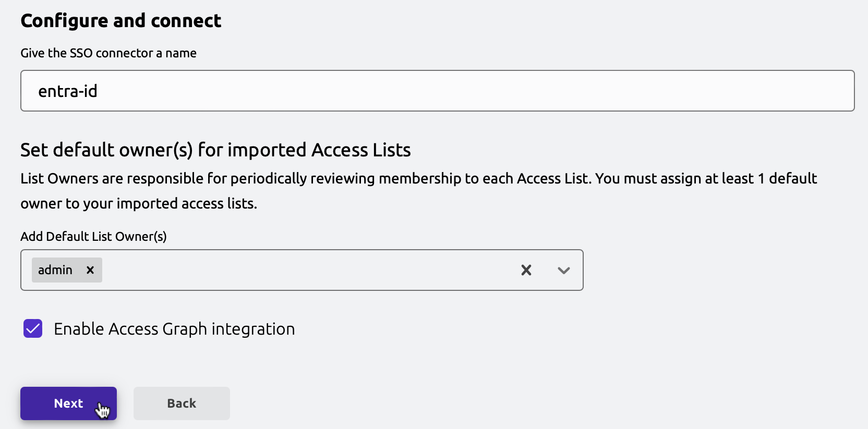
Task: Click the small x beside admin
Action: [90, 270]
